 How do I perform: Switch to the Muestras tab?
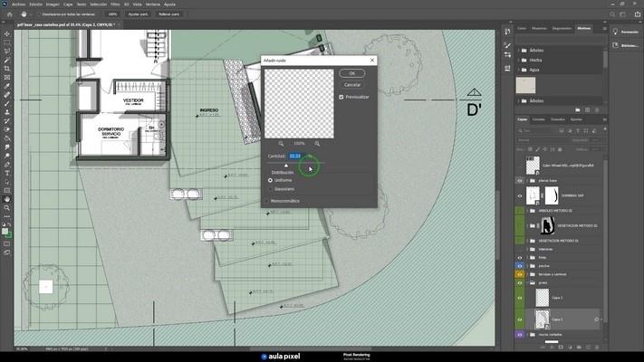pyautogui.click(x=539, y=28)
